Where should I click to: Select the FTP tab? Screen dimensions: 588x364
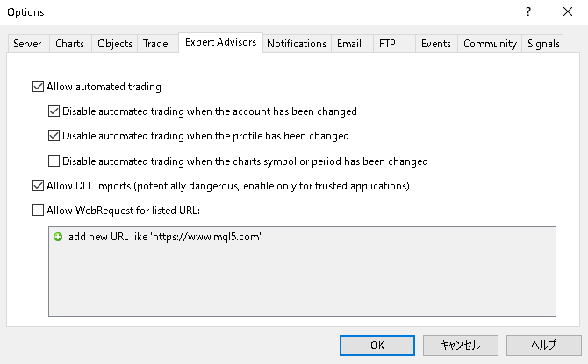coord(387,44)
